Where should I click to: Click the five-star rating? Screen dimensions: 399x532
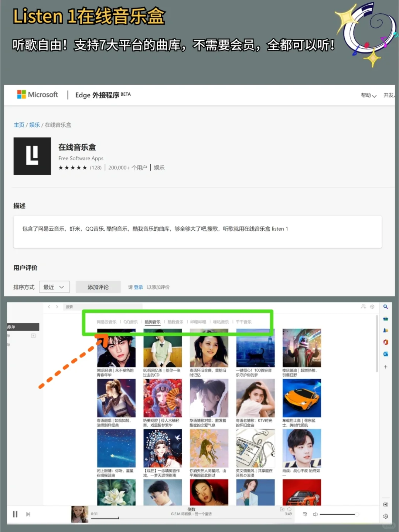73,167
